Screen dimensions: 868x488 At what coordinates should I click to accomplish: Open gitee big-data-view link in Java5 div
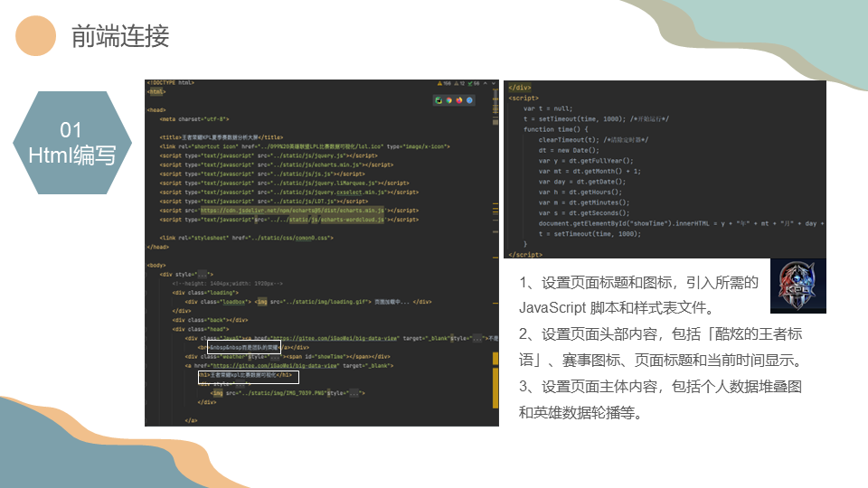point(335,338)
